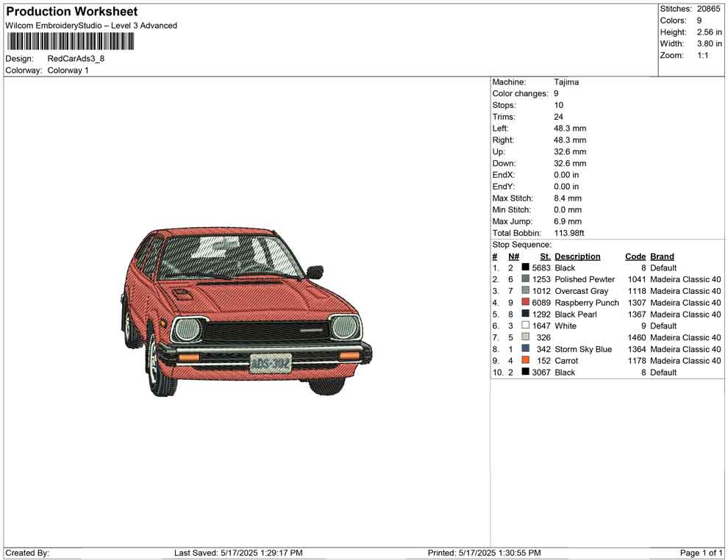Pick the Storm Sky Blue swatch
The image size is (728, 560).
pos(525,349)
